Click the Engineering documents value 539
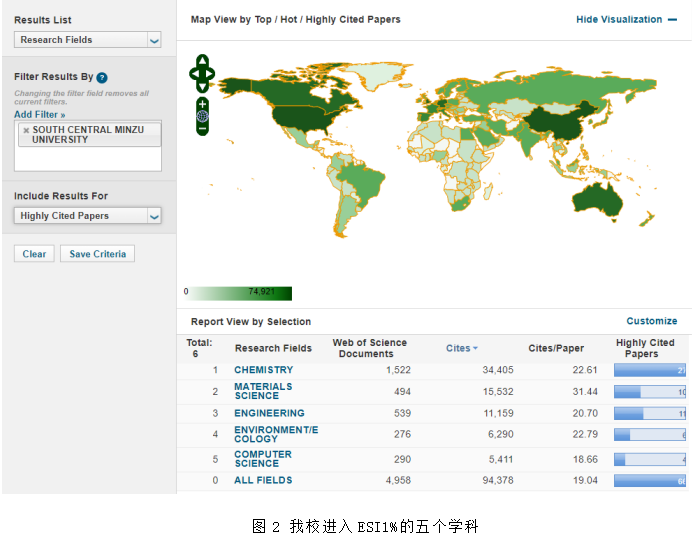Image resolution: width=692 pixels, height=536 pixels. click(x=402, y=413)
